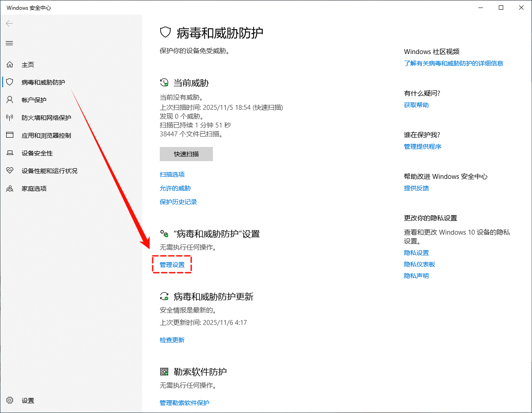Open the 隐私设置 link
The width and height of the screenshot is (532, 413).
tap(416, 253)
